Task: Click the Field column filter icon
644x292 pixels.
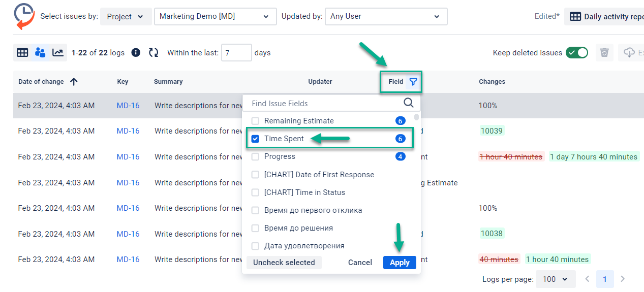Action: 413,82
